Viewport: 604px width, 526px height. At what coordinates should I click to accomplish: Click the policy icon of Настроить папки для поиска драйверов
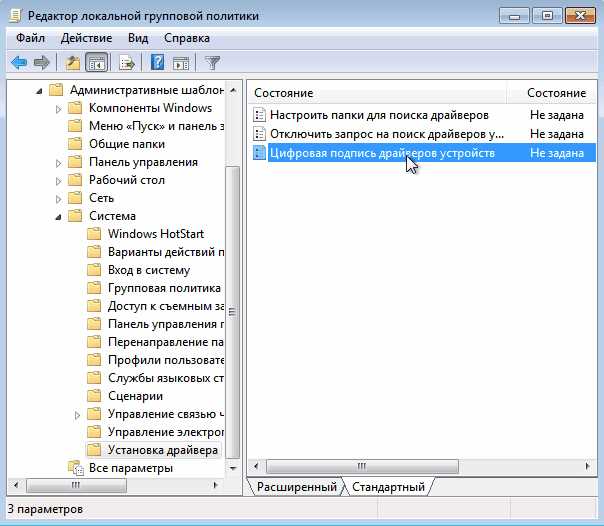tap(259, 115)
